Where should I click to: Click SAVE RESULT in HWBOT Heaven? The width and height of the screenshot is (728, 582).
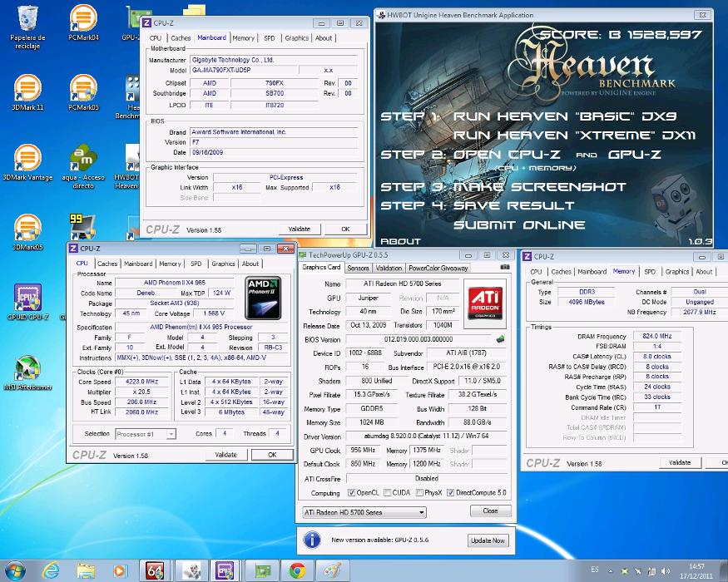[513, 205]
